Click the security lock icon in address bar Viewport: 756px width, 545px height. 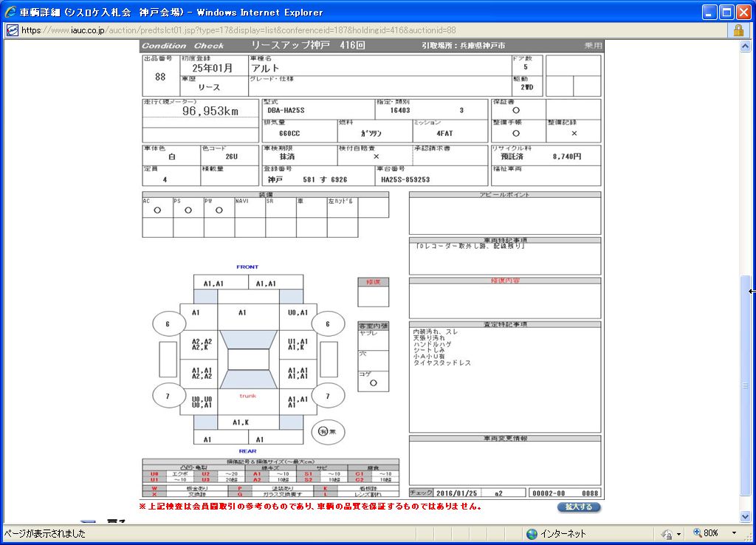[x=738, y=30]
